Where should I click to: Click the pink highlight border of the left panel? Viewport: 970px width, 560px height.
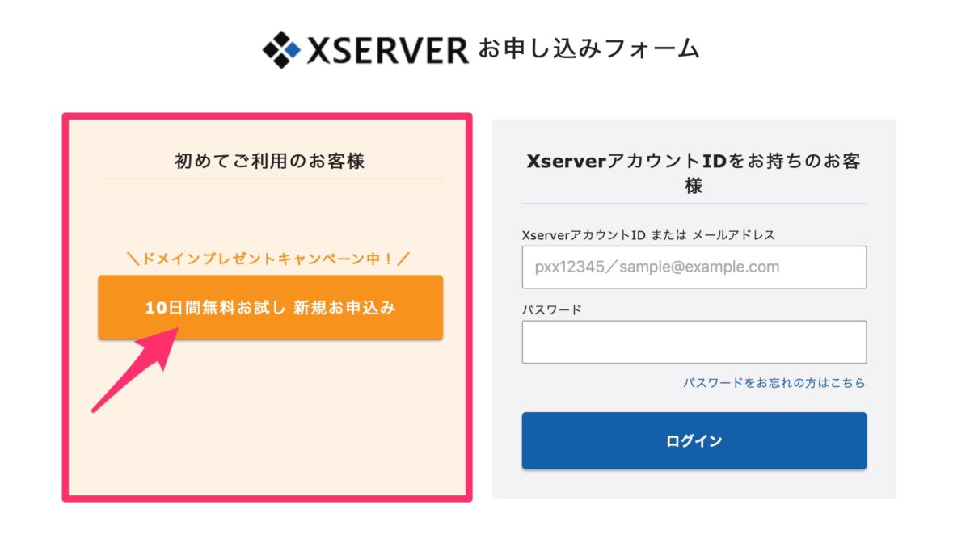click(x=65, y=307)
